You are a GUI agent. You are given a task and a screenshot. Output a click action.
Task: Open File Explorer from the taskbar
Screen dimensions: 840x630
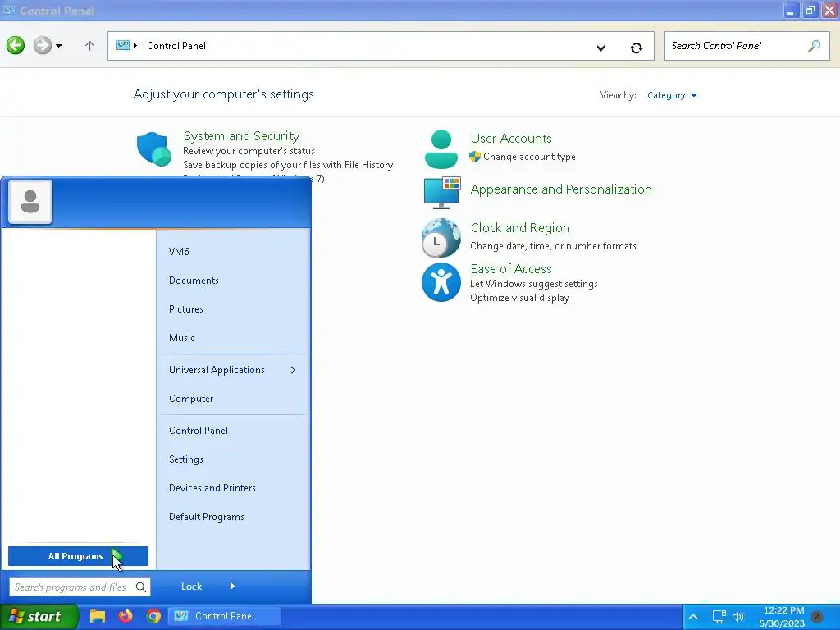[97, 616]
